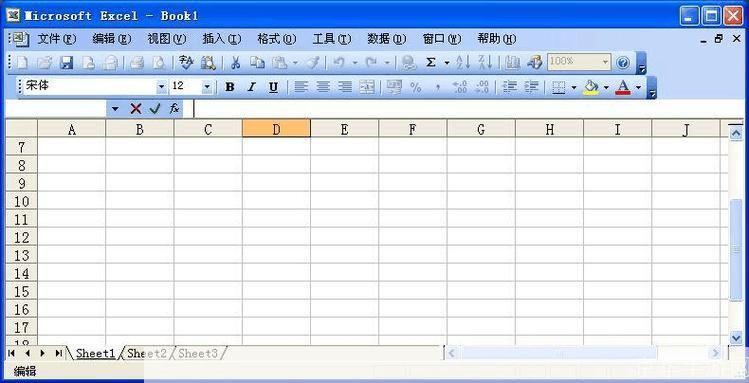Decrease decimal places
749x383 pixels.
pyautogui.click(x=482, y=87)
